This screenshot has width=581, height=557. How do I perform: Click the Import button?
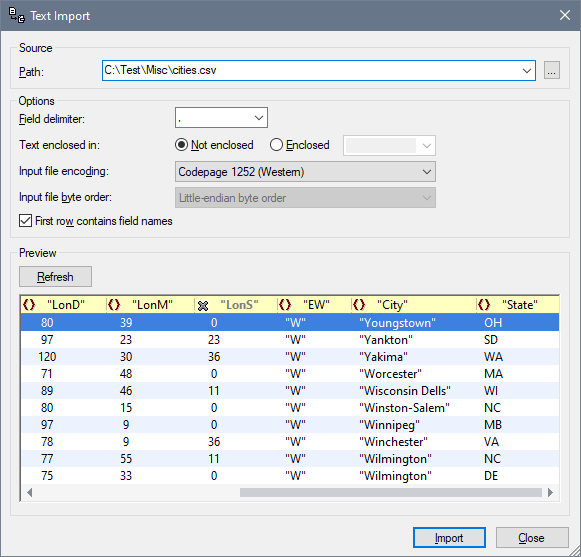(449, 538)
